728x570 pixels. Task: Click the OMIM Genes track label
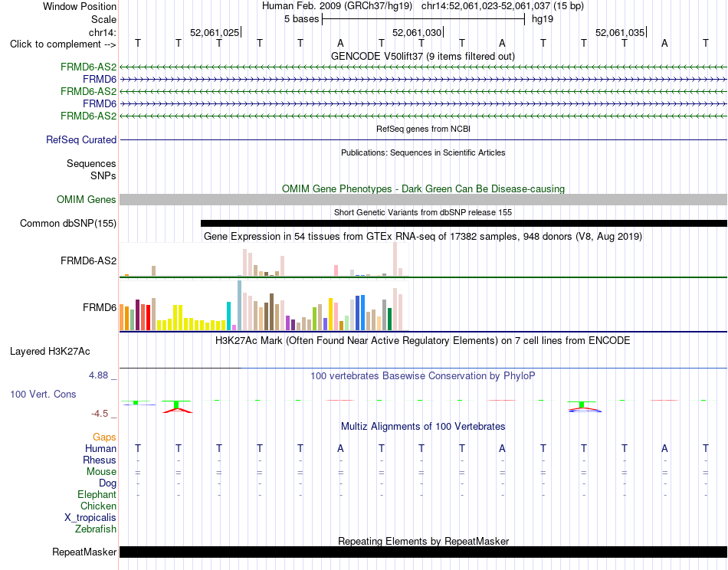[87, 200]
